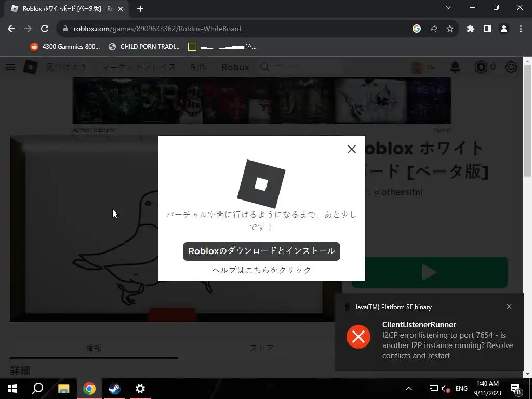Switch the ENG input language
532x399 pixels.
coord(461,389)
